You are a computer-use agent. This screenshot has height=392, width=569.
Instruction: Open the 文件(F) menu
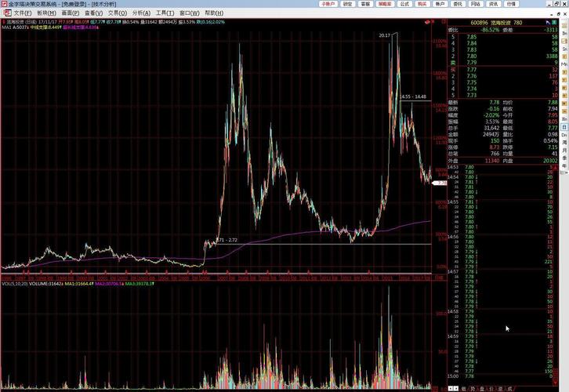[x=23, y=13]
